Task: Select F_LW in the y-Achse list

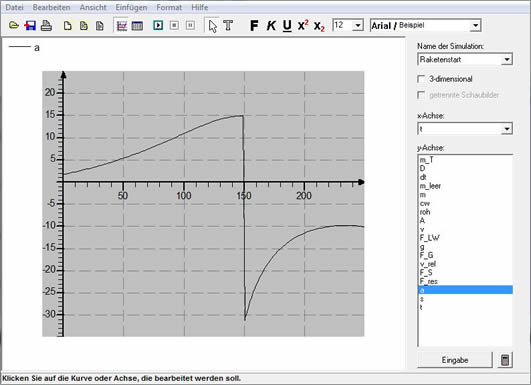Action: click(x=466, y=238)
